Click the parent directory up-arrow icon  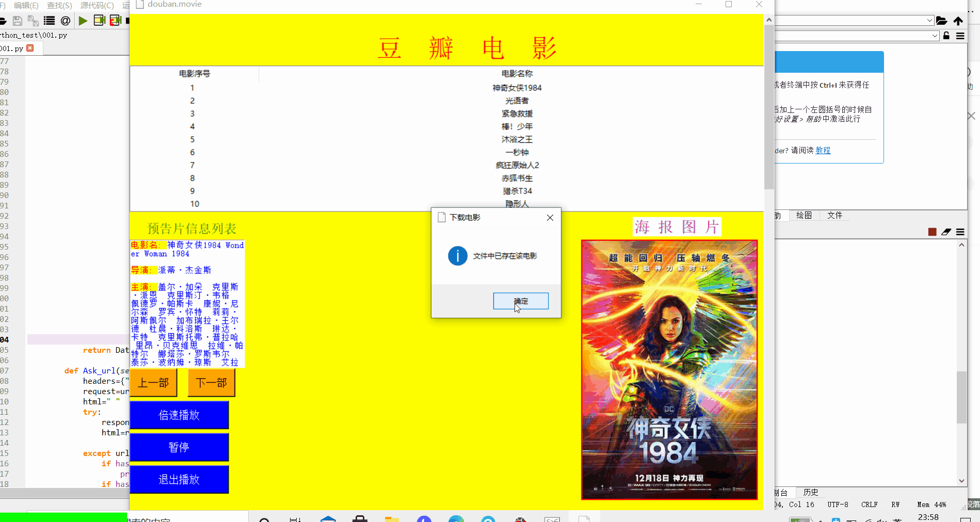pos(958,21)
